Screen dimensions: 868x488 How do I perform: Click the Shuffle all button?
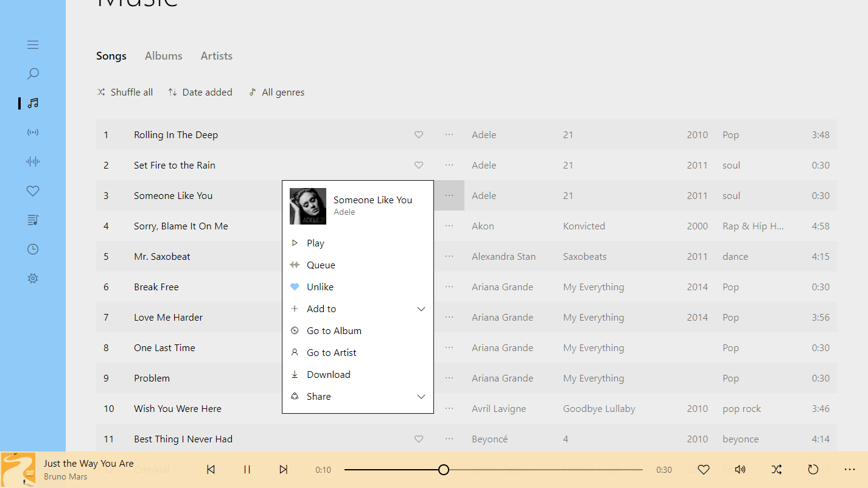pyautogui.click(x=125, y=92)
